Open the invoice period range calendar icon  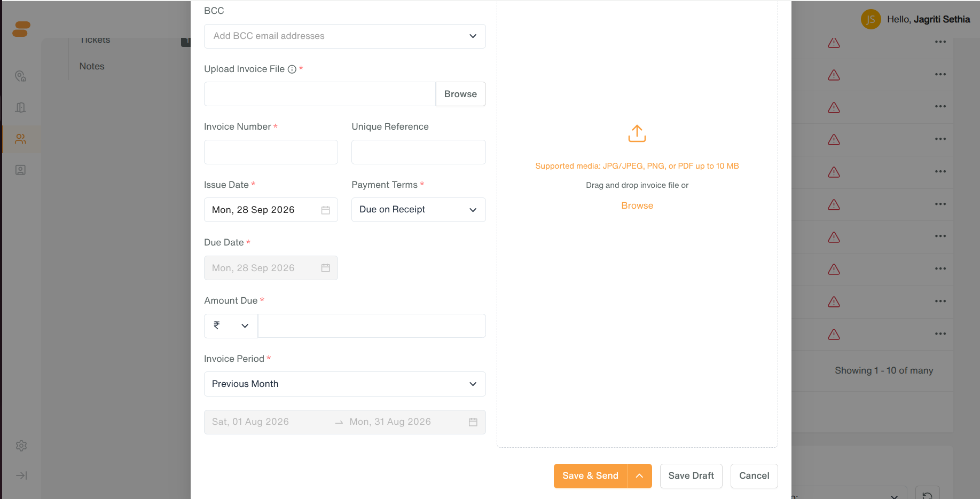tap(473, 422)
